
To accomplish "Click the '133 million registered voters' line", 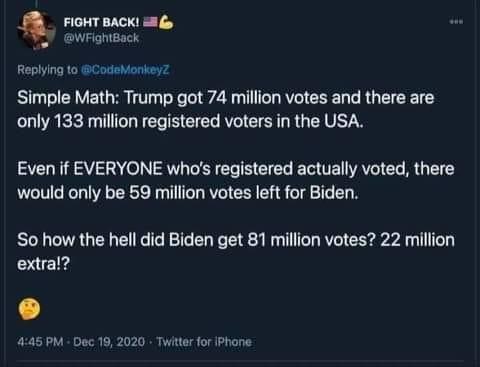I will [x=190, y=121].
